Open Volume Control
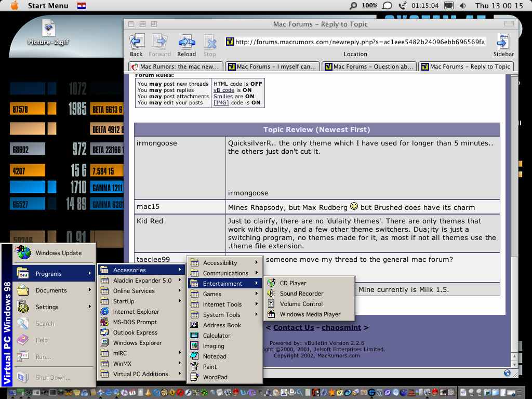This screenshot has height=399, width=532. pyautogui.click(x=301, y=304)
